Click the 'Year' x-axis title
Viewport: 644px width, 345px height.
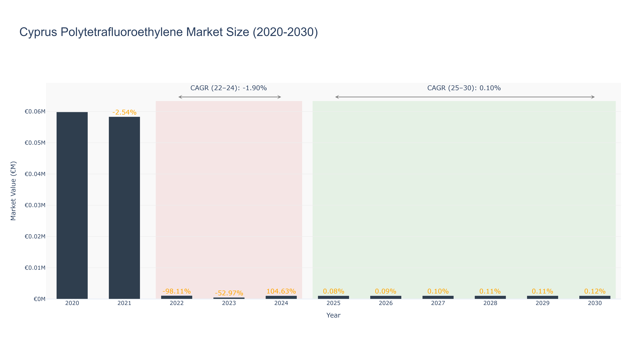tap(333, 315)
